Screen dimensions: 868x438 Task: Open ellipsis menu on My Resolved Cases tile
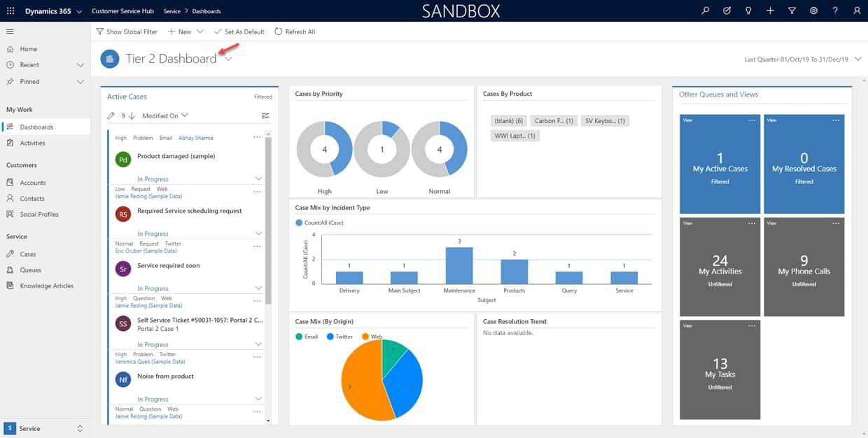[836, 120]
